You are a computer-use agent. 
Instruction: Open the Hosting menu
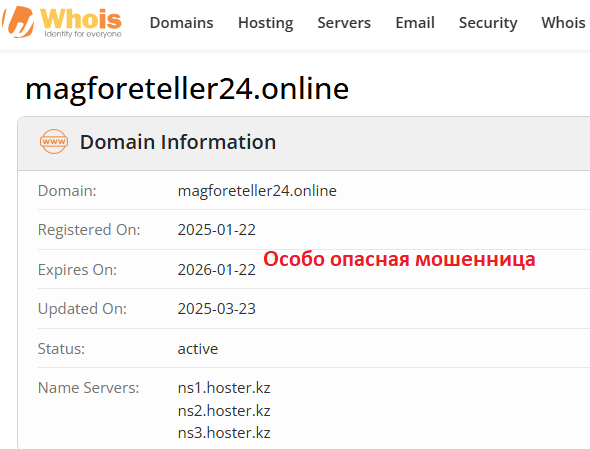pyautogui.click(x=266, y=23)
